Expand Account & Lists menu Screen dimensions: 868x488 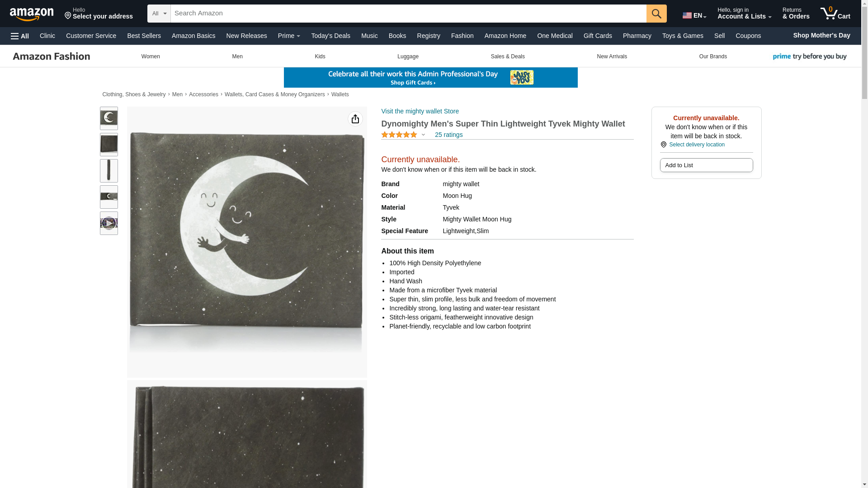point(744,14)
